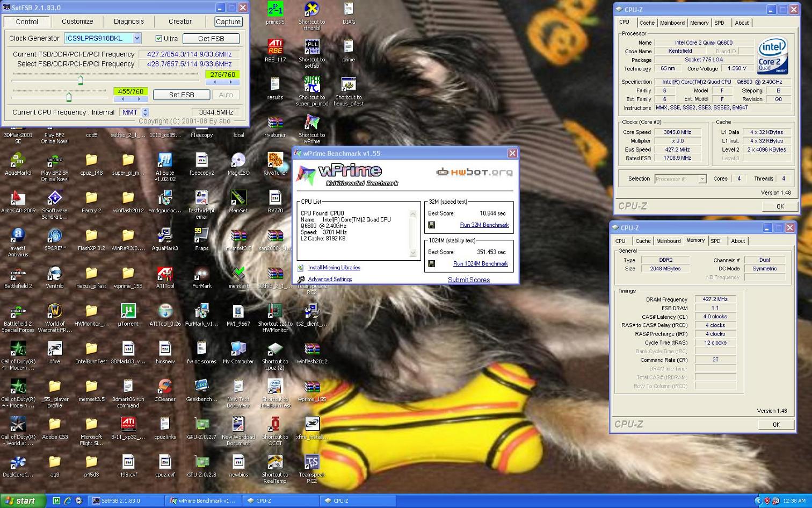Open the AutoCAD 2009 icon
This screenshot has width=812, height=508.
[x=18, y=201]
